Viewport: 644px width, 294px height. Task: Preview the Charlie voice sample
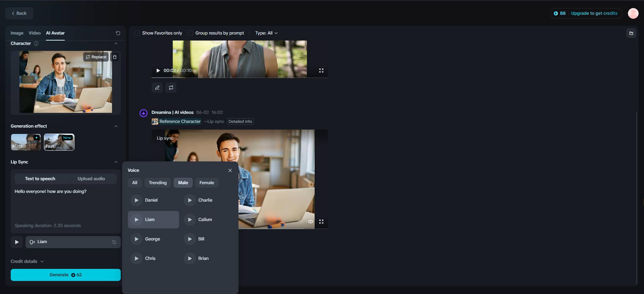pos(190,200)
